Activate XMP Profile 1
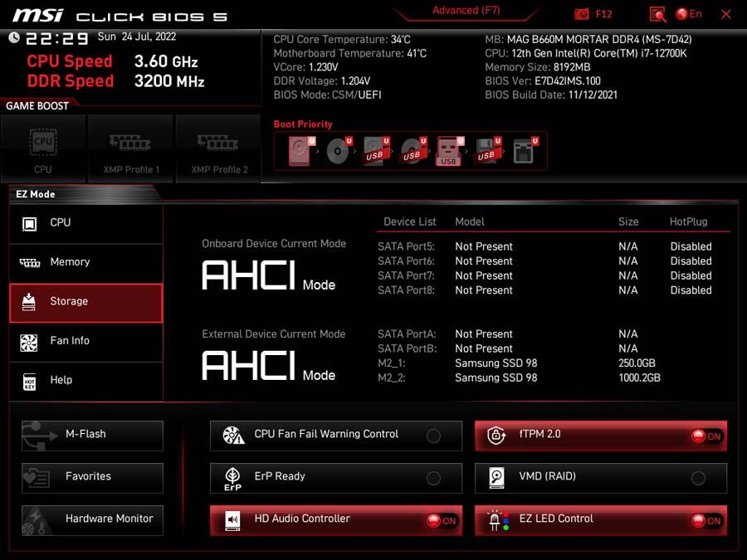Viewport: 747px width, 560px height. 131,149
